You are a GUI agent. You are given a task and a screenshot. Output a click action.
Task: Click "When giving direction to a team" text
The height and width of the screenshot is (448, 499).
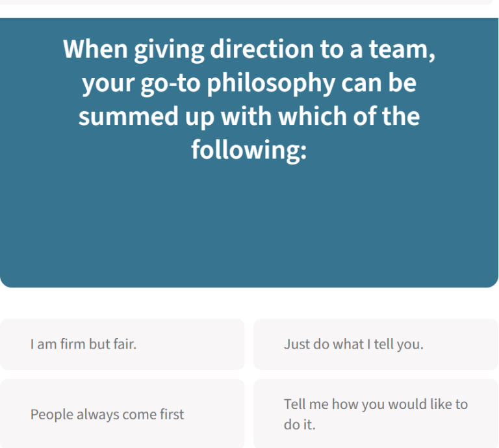click(249, 49)
